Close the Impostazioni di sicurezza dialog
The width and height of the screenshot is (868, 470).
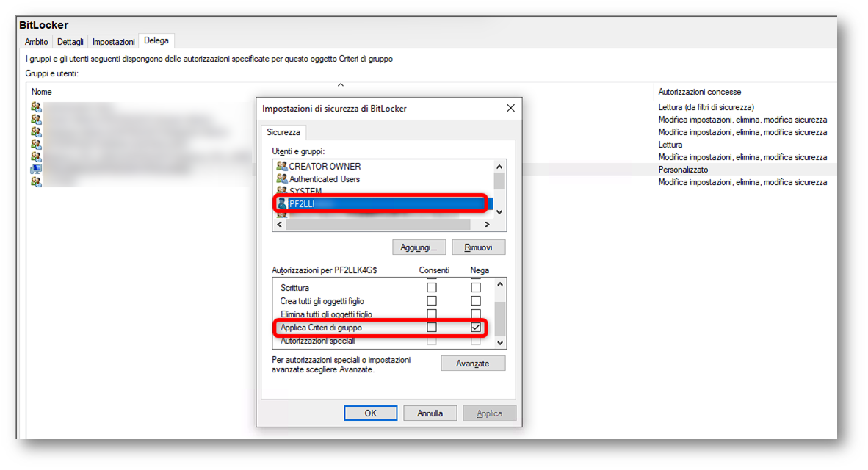[x=510, y=109]
